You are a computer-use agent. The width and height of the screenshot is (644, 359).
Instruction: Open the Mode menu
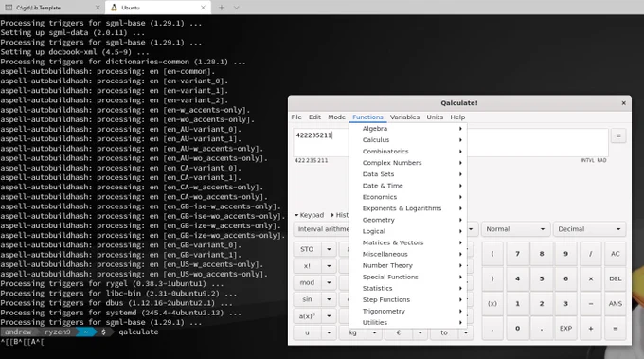click(336, 117)
